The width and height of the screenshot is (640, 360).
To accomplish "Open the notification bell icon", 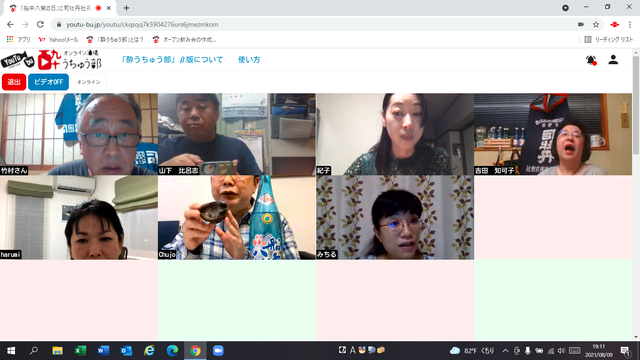I will pos(591,60).
